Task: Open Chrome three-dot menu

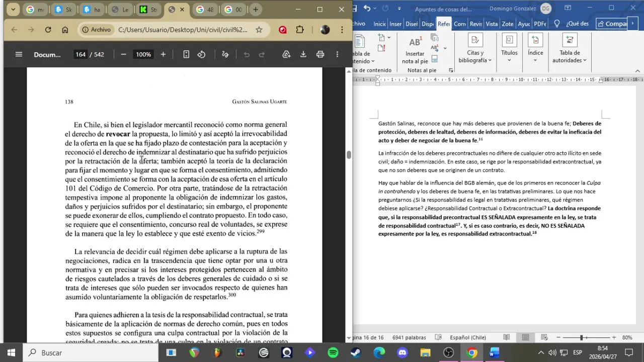Action: tap(342, 30)
